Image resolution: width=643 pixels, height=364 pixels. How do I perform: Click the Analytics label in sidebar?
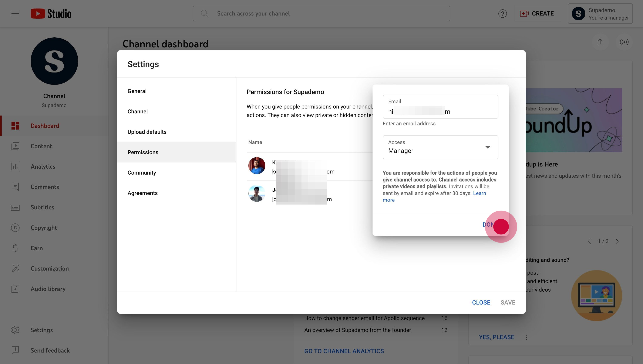tap(43, 166)
